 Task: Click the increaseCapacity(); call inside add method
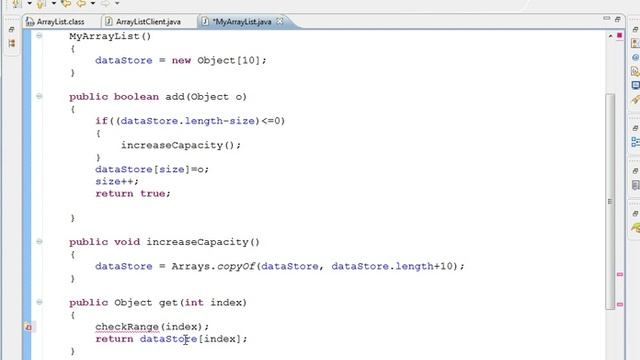(181, 145)
